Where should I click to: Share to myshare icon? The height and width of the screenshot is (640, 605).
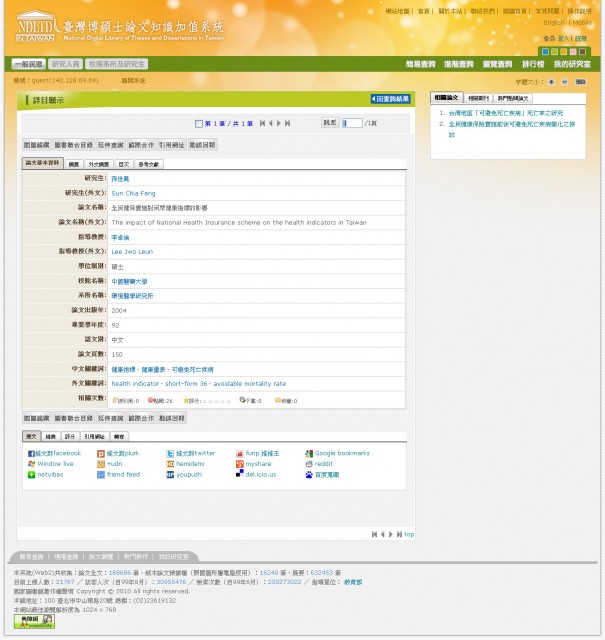pyautogui.click(x=240, y=464)
